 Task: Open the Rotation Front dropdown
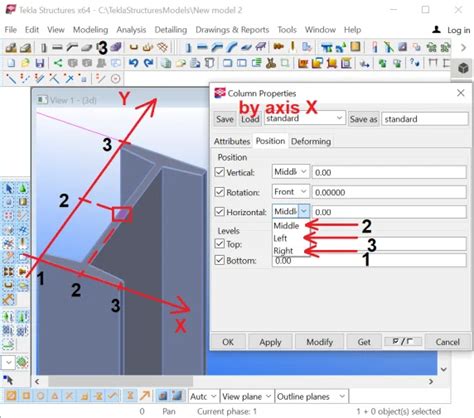[291, 192]
